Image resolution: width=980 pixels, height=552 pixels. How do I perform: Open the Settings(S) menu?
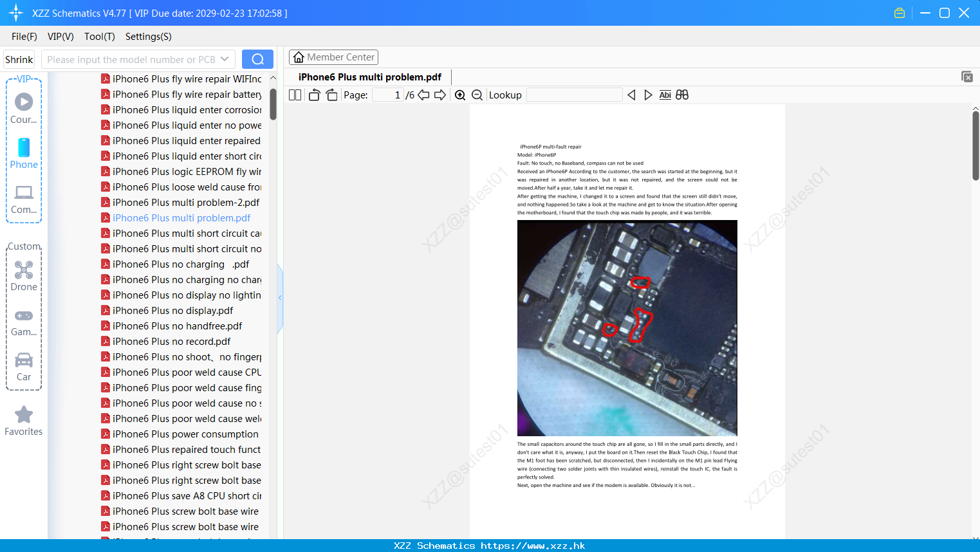[149, 37]
